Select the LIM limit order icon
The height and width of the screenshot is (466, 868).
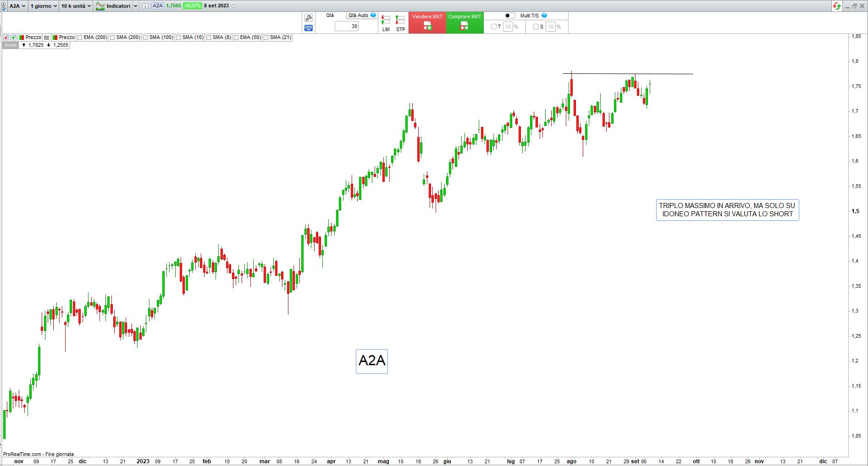(x=386, y=23)
